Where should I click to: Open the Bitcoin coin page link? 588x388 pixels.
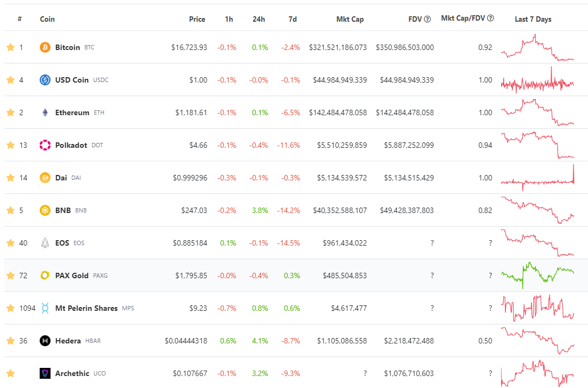[67, 47]
